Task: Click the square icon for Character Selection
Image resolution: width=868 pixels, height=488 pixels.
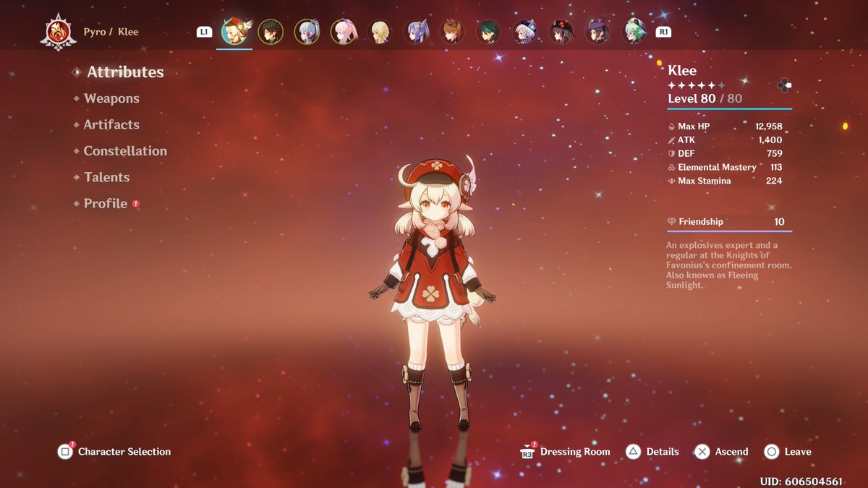Action: [x=65, y=452]
